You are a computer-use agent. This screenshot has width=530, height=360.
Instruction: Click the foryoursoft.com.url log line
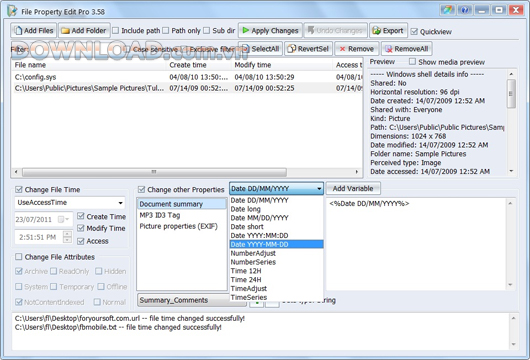point(130,318)
